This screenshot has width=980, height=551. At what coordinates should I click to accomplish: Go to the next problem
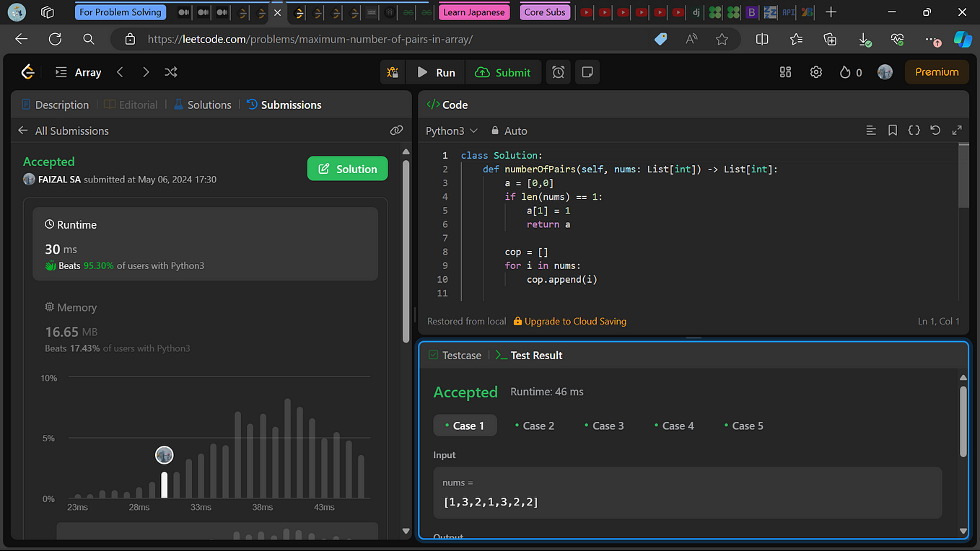tap(146, 72)
